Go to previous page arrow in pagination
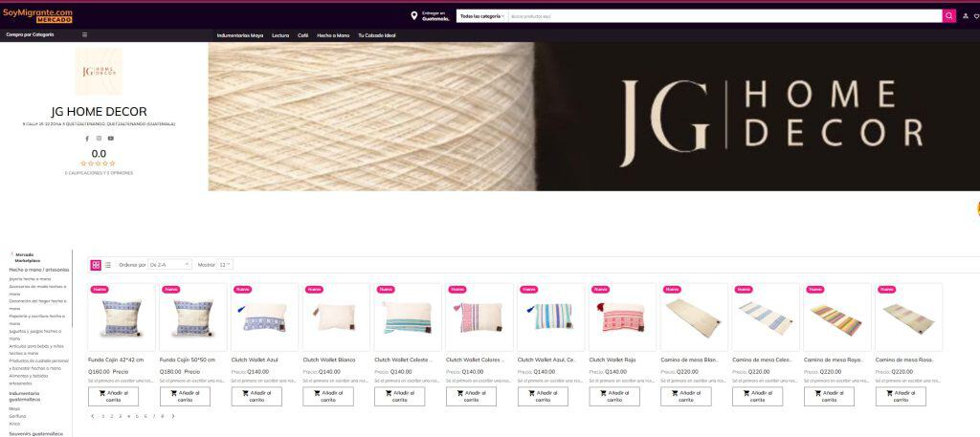Image resolution: width=980 pixels, height=437 pixels. pyautogui.click(x=93, y=416)
